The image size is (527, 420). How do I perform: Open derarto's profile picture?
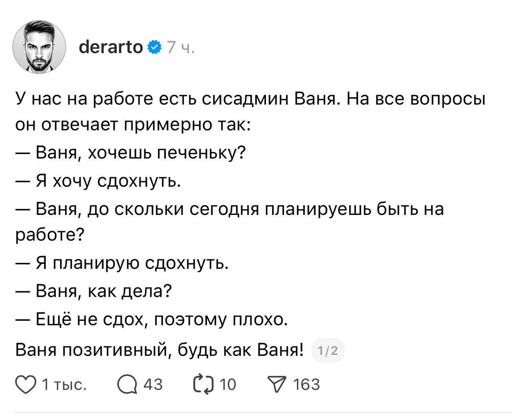click(40, 46)
